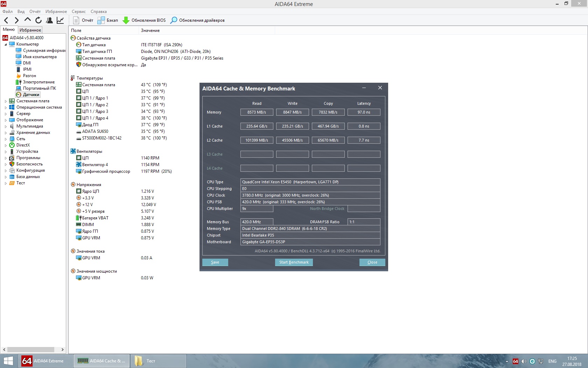
Task: Expand the Сеть tree node
Action: pyautogui.click(x=6, y=139)
